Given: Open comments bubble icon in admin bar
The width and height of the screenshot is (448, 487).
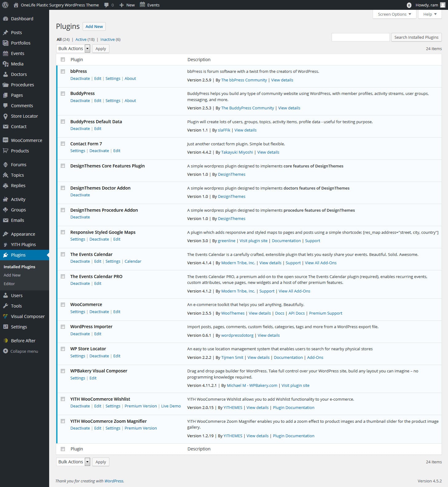Looking at the screenshot, I should tap(106, 5).
